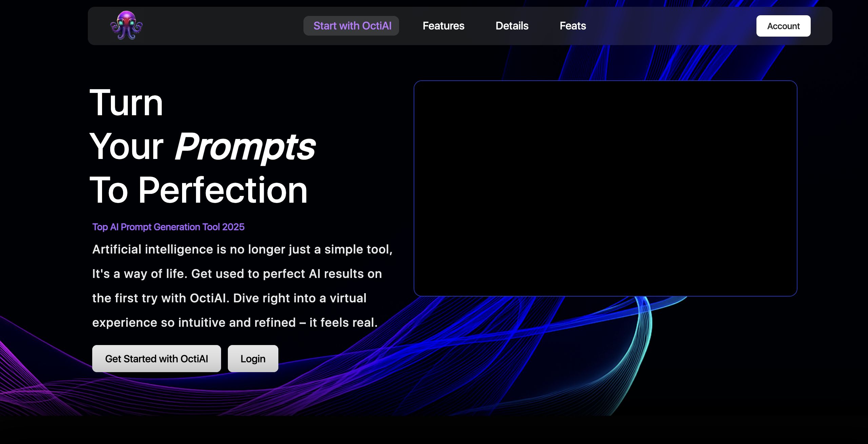Select the Feats navigation link
This screenshot has width=868, height=444.
572,26
